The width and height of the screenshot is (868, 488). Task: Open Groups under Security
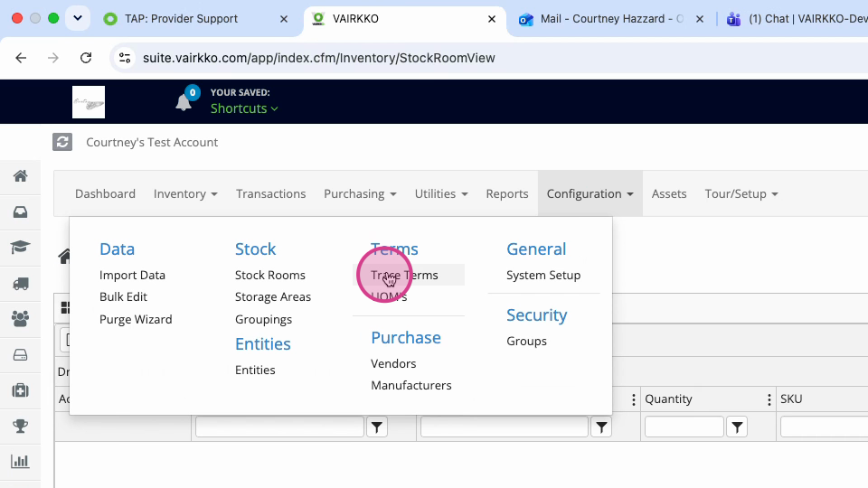(526, 341)
